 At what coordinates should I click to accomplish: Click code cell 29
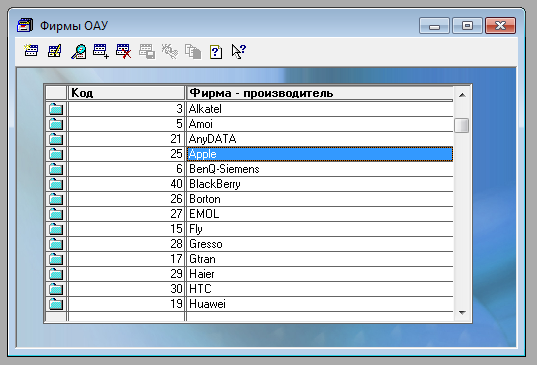[x=126, y=274]
